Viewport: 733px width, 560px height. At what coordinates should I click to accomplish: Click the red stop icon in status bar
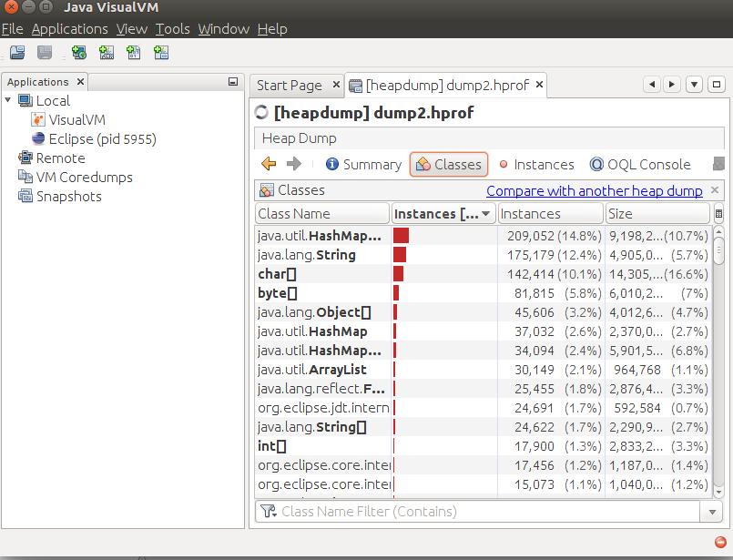pyautogui.click(x=720, y=542)
